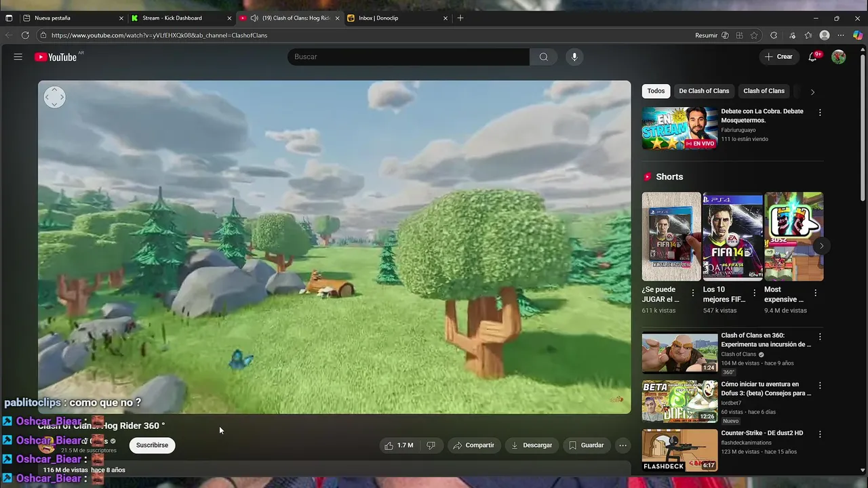Select the Clash of Clans filter chip
The height and width of the screenshot is (488, 868).
[x=764, y=91]
